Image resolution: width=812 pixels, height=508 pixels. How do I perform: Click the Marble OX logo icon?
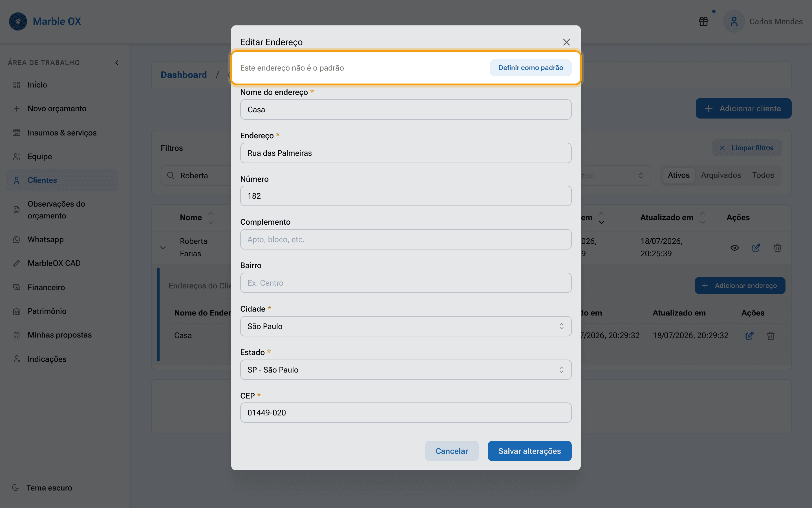coord(18,21)
